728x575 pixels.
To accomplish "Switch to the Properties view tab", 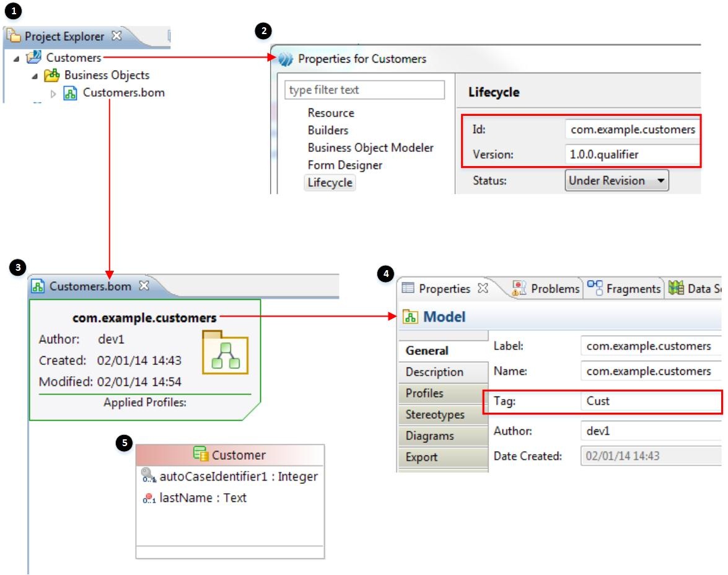I will tap(444, 289).
